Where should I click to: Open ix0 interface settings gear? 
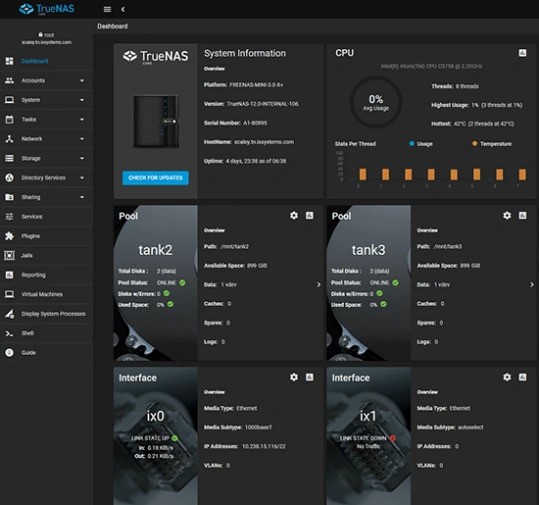[x=294, y=377]
